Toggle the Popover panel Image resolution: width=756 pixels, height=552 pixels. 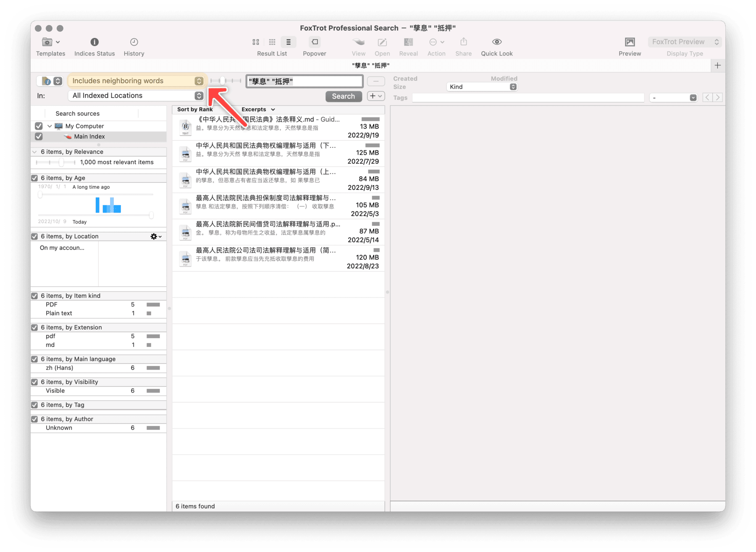(x=315, y=42)
